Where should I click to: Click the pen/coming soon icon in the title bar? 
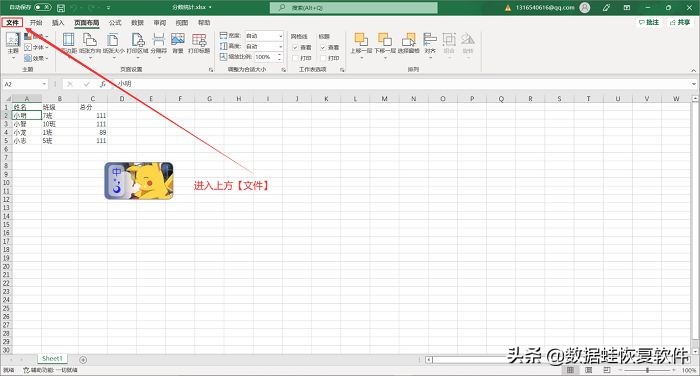(x=606, y=8)
